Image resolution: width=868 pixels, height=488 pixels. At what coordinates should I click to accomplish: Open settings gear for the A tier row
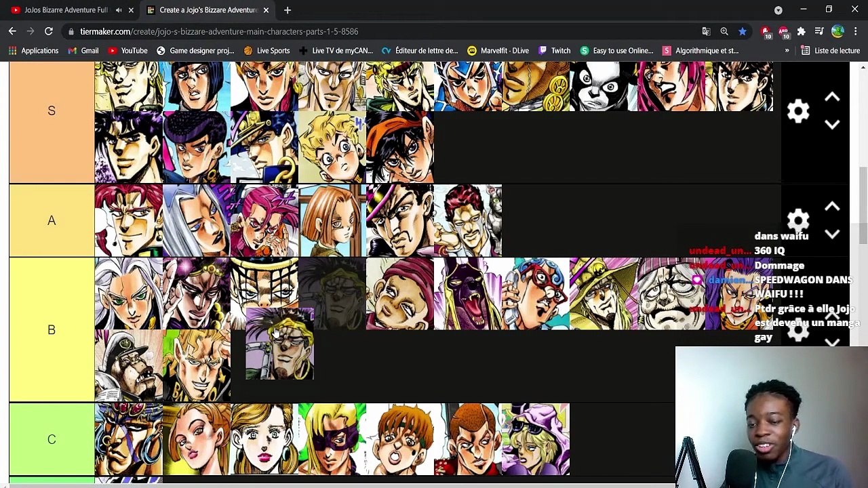click(798, 220)
